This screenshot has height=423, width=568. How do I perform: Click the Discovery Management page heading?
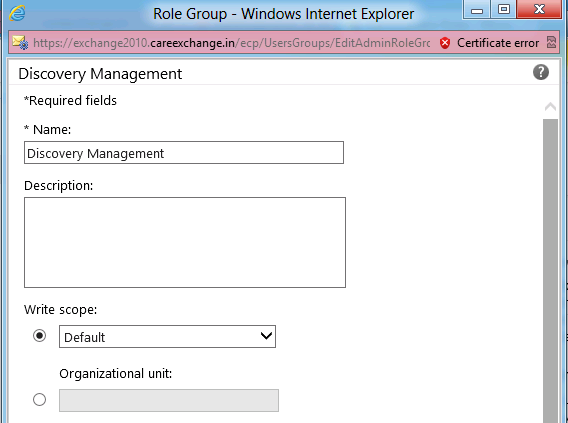100,74
